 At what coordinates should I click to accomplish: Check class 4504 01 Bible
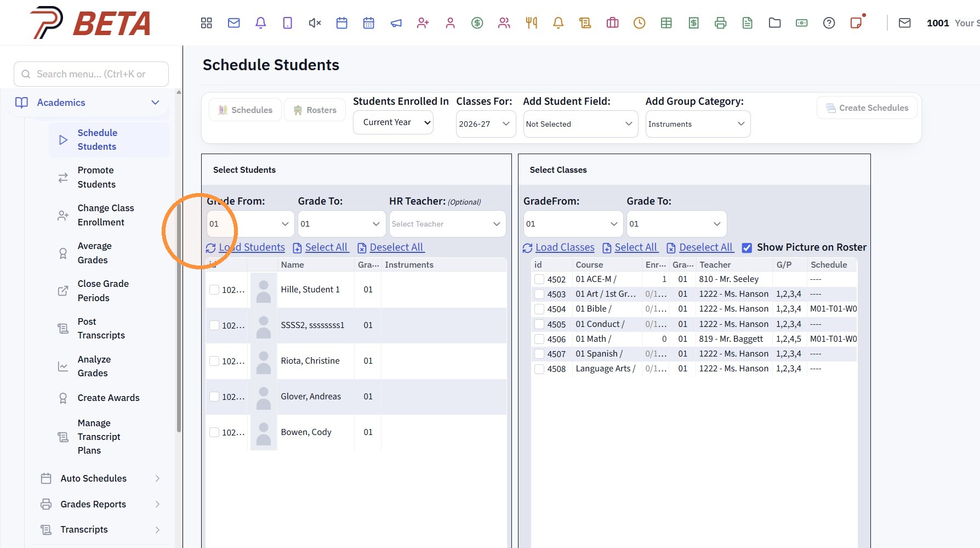(x=539, y=309)
